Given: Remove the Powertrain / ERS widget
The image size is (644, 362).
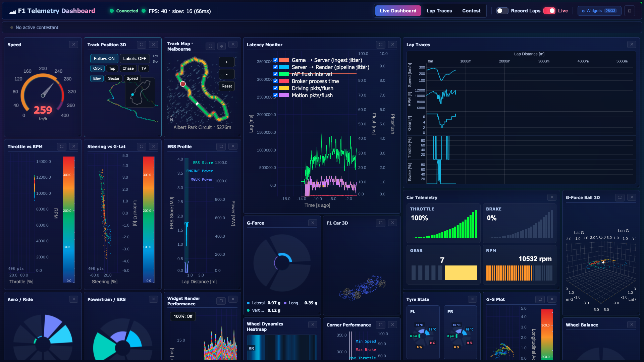Looking at the screenshot, I should 153,299.
